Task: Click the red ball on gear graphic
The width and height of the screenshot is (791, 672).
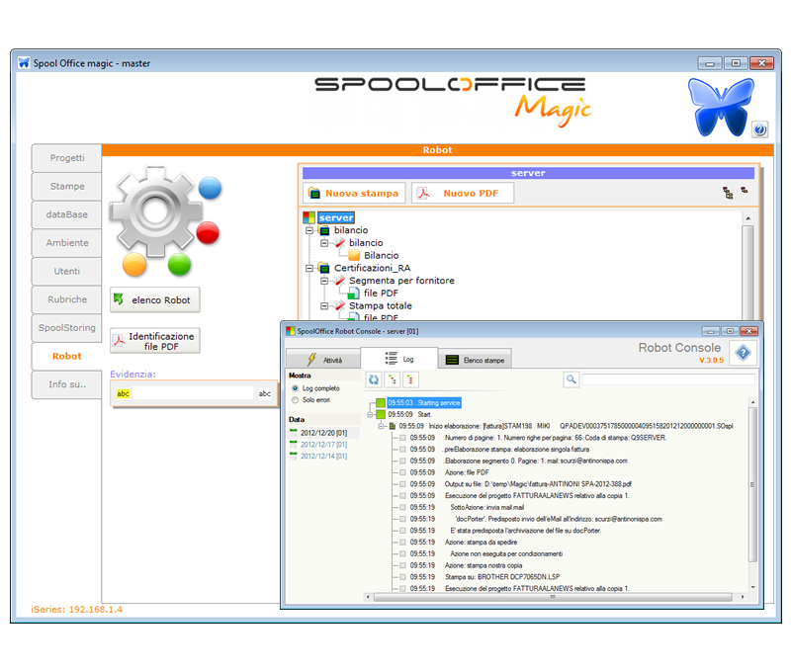Action: click(208, 233)
